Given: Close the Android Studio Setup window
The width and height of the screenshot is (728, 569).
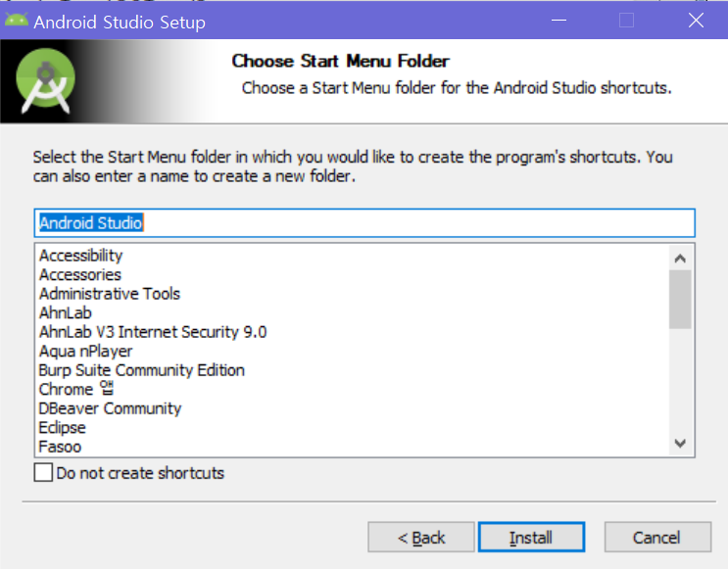Looking at the screenshot, I should [x=696, y=21].
